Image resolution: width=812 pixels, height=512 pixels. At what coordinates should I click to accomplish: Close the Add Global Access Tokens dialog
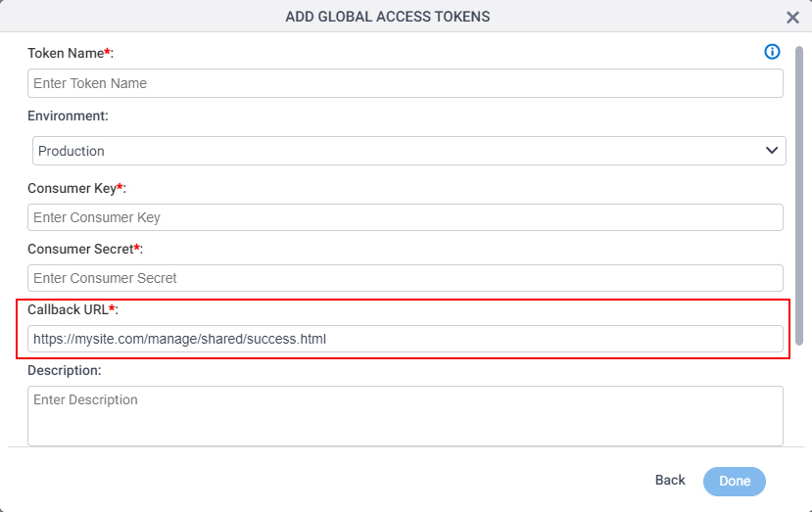[792, 18]
